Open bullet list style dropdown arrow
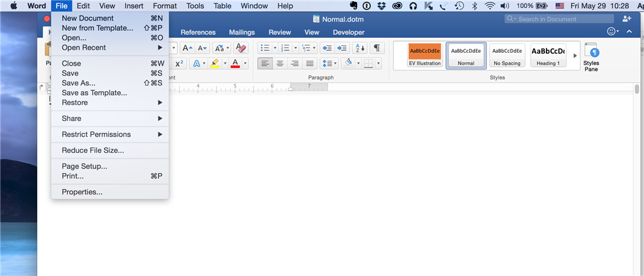This screenshot has width=644, height=276. pos(275,48)
